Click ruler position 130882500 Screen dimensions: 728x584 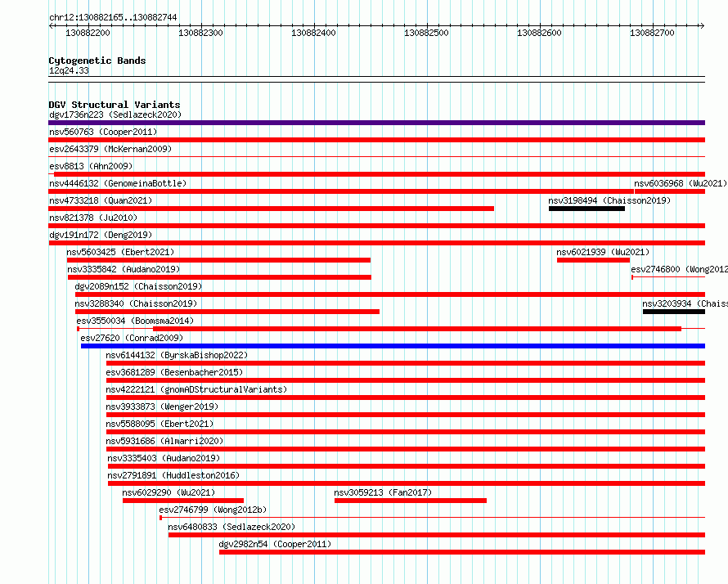426,33
